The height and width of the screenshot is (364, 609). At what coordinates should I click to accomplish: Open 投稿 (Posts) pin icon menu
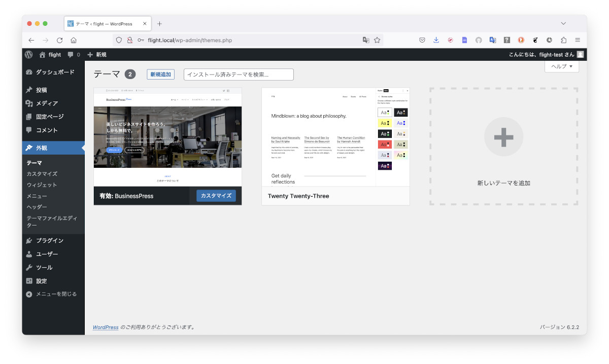tap(29, 90)
